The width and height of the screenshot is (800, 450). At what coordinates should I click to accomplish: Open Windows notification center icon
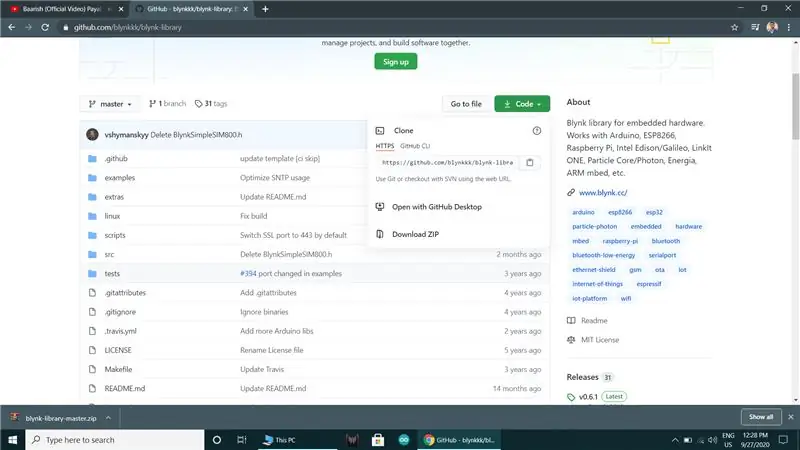tap(783, 440)
